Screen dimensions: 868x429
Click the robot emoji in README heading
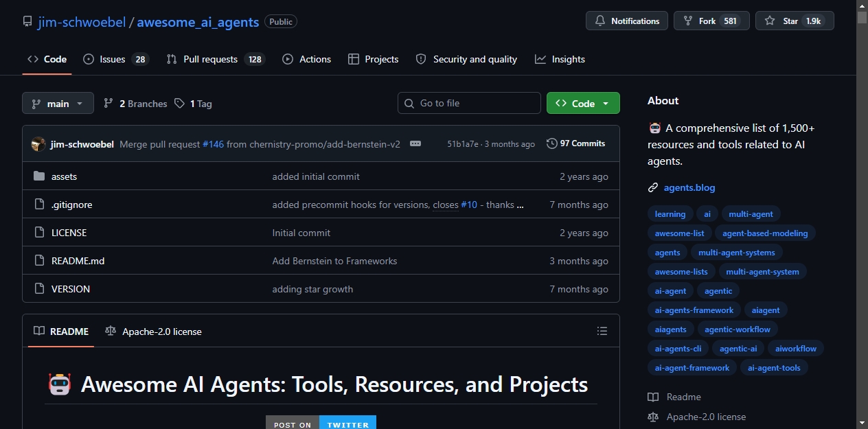(x=60, y=384)
